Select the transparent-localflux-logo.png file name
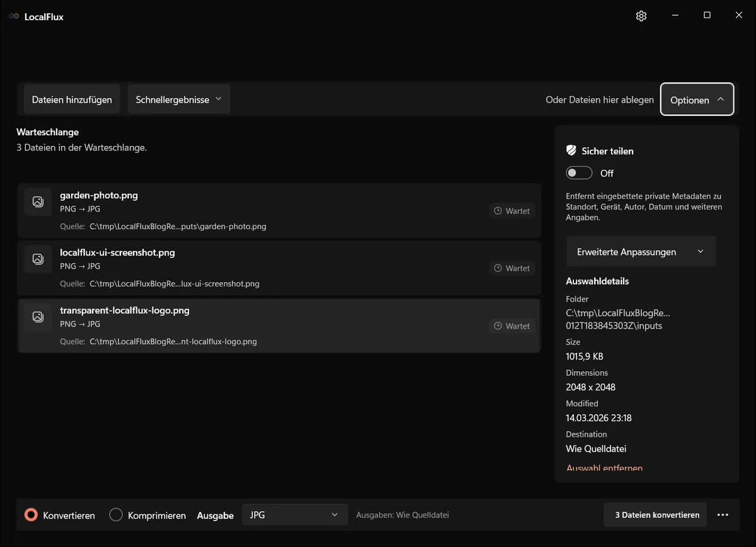756x547 pixels. 125,310
